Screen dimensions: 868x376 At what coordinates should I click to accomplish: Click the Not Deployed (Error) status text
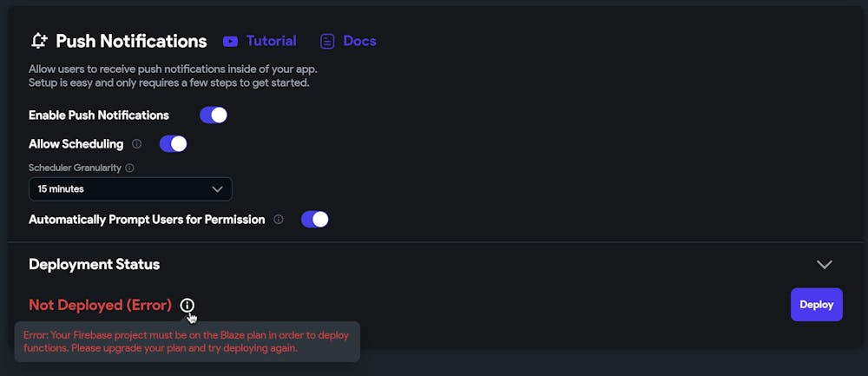100,305
